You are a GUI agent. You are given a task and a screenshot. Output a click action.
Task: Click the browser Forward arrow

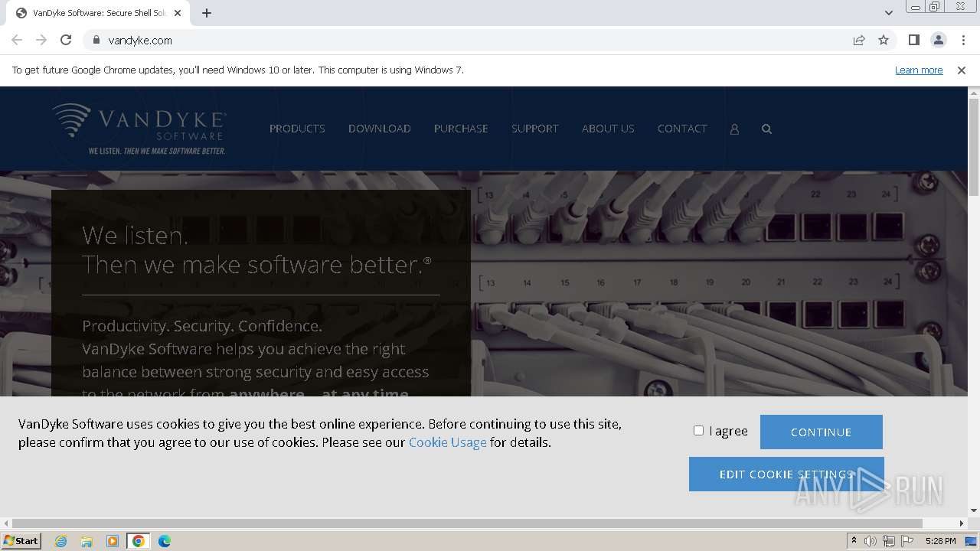click(41, 40)
